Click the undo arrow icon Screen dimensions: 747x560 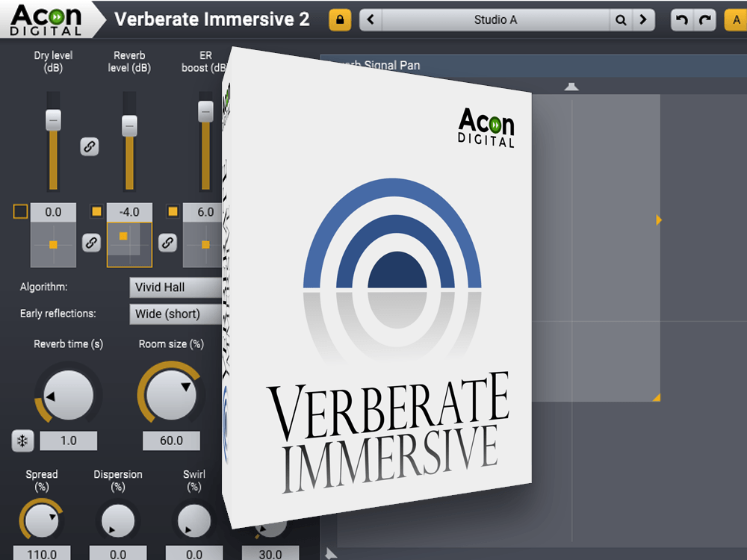680,19
